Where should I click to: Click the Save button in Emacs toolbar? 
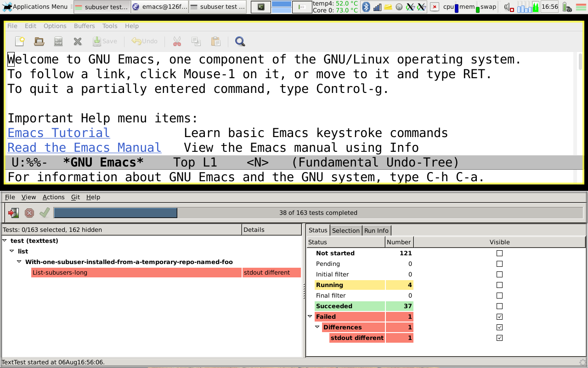click(105, 41)
